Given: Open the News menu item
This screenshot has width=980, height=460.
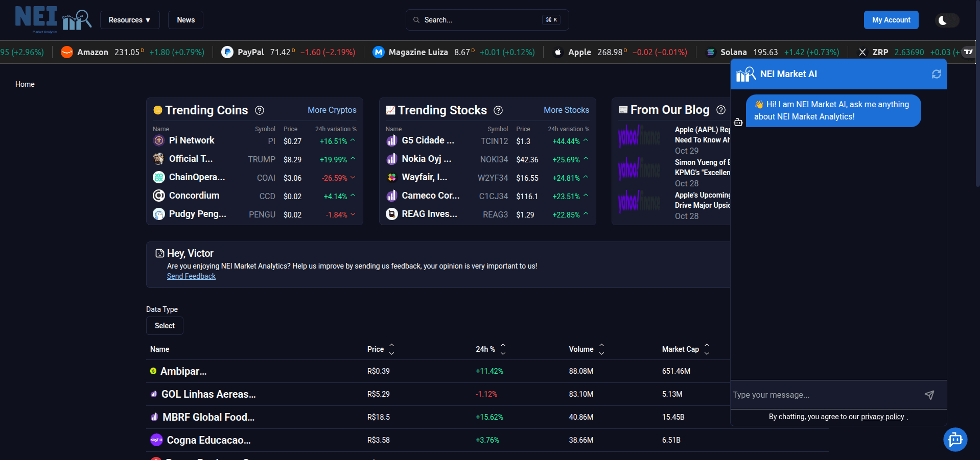Looking at the screenshot, I should click(185, 19).
